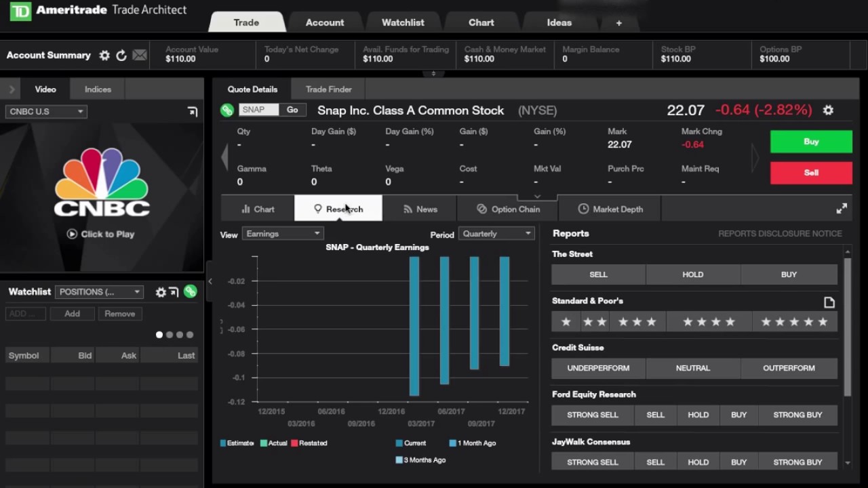868x488 pixels.
Task: Click the green link icon beside SNAP symbol
Action: [x=227, y=110]
